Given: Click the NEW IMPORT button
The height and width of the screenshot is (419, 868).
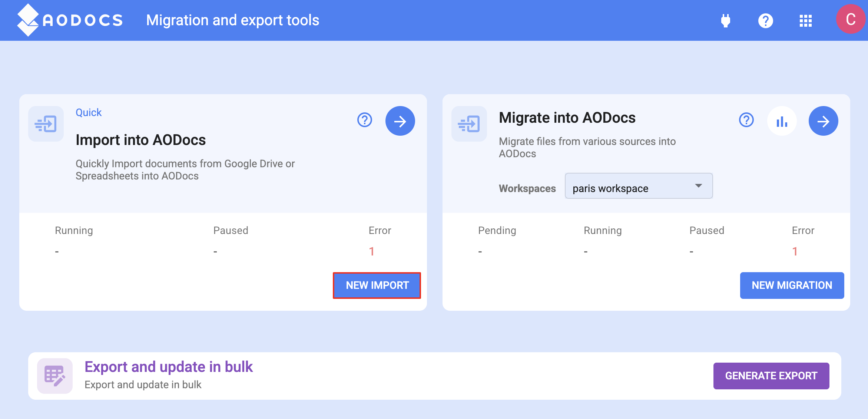Looking at the screenshot, I should [x=377, y=286].
